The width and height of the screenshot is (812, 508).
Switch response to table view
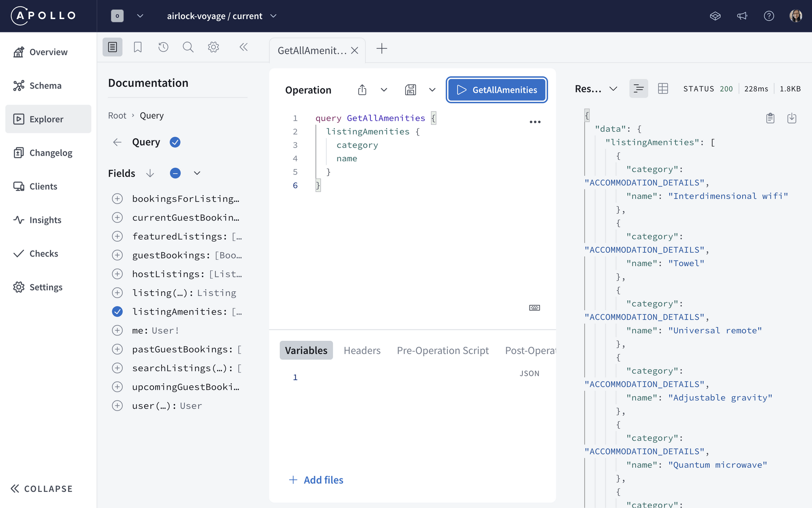[663, 88]
